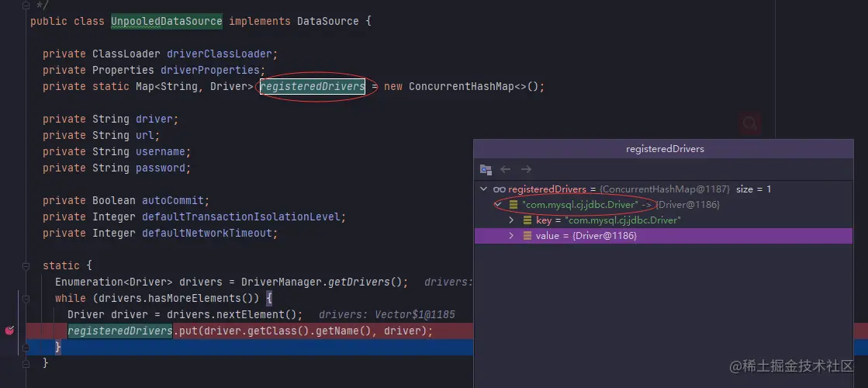The image size is (868, 388).
Task: Click the DataSource interface name
Action: tap(327, 22)
